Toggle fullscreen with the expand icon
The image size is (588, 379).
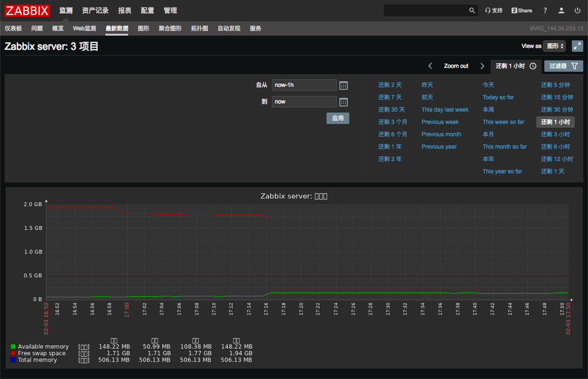[x=577, y=46]
